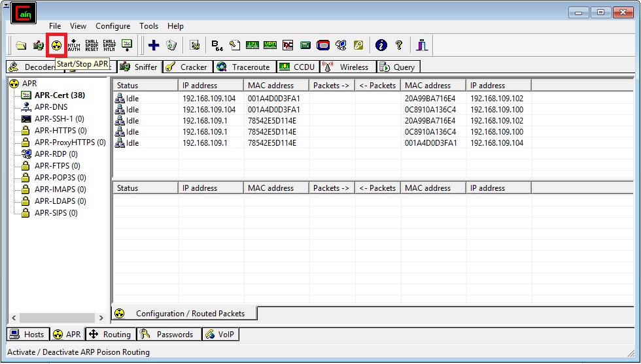Click 'Activate / Deactivate ARP Poison Routing' status text
This screenshot has width=641, height=364.
[78, 352]
